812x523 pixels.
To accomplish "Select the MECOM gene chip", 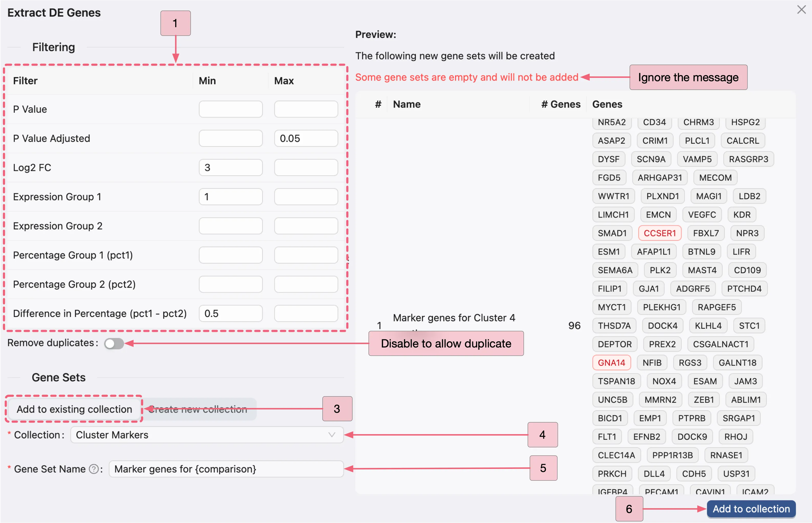I will pos(715,177).
